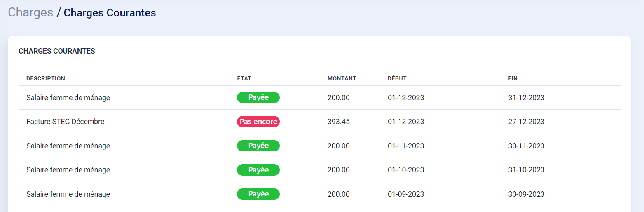The width and height of the screenshot is (644, 212).
Task: Click the end date 27-12-2023
Action: [x=526, y=122]
